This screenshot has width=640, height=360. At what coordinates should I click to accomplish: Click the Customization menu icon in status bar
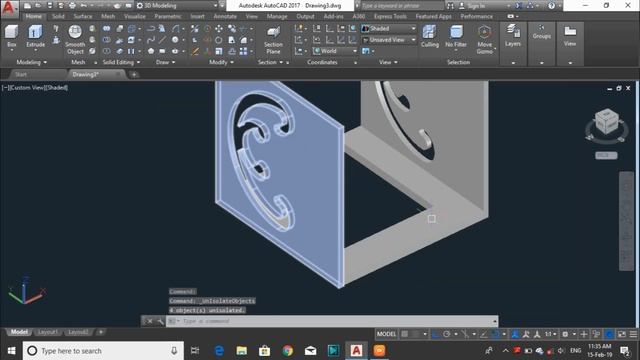[x=633, y=334]
